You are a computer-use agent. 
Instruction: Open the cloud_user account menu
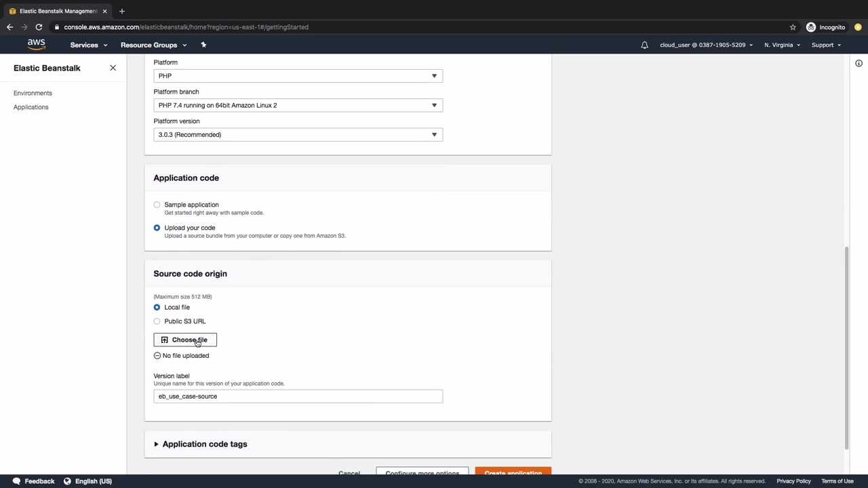tap(706, 45)
